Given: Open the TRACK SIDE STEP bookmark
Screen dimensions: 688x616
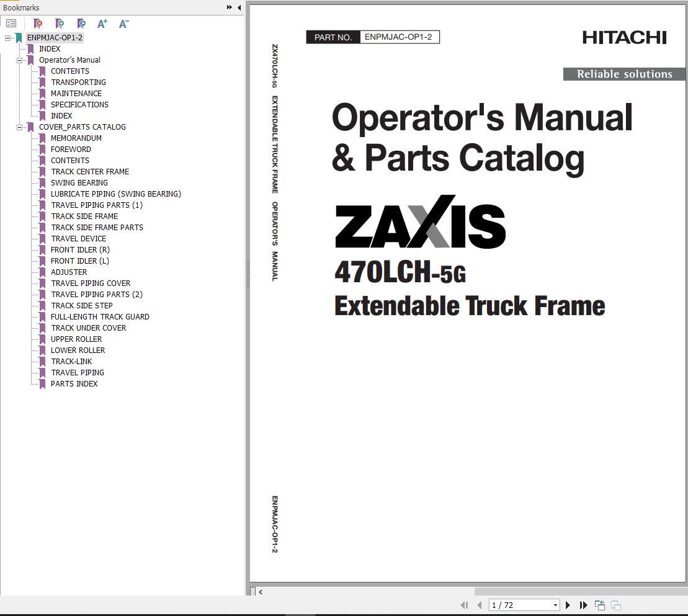Looking at the screenshot, I should pos(82,305).
